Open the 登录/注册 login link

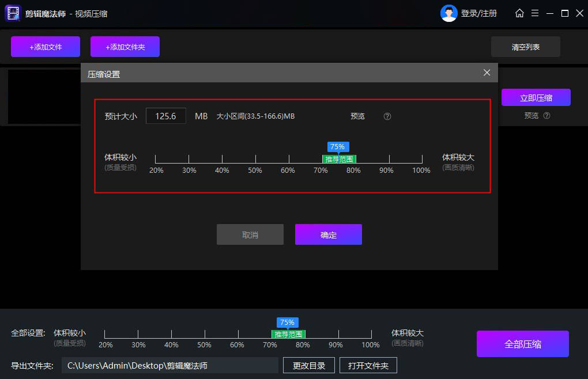(x=478, y=13)
